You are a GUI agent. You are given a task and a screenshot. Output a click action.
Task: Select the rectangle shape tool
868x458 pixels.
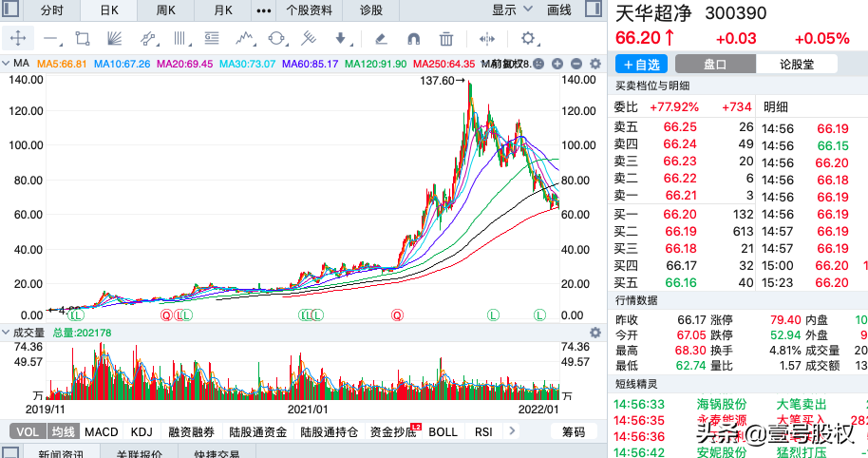83,39
